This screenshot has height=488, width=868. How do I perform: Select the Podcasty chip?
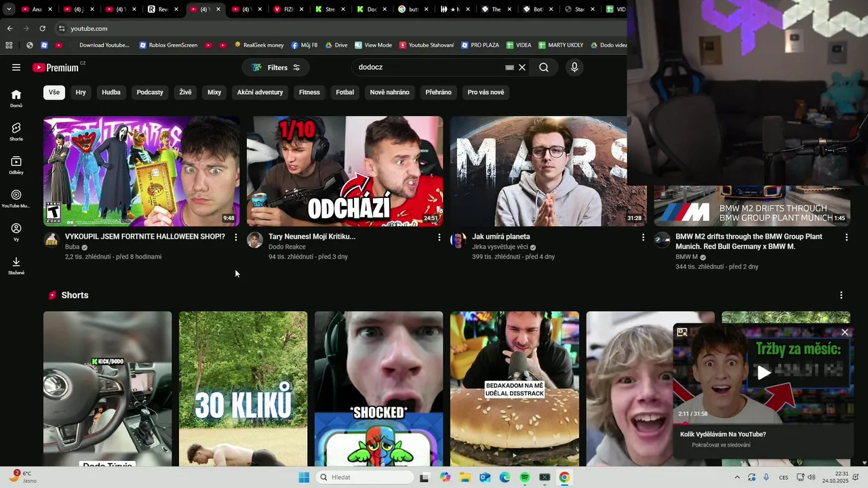150,92
